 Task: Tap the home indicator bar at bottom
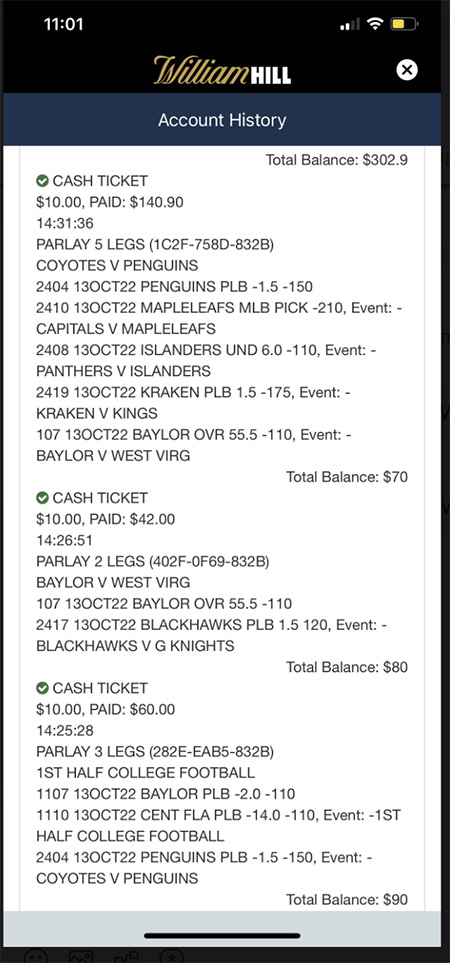[222, 936]
